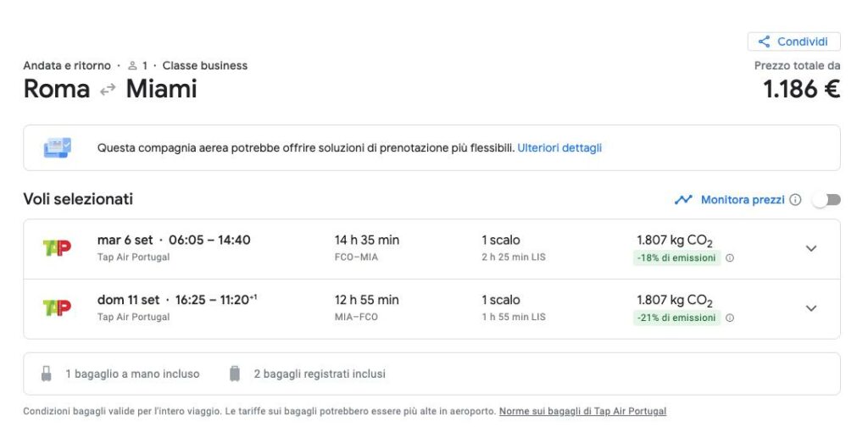Click the checked baggage suitcase icon

click(235, 374)
